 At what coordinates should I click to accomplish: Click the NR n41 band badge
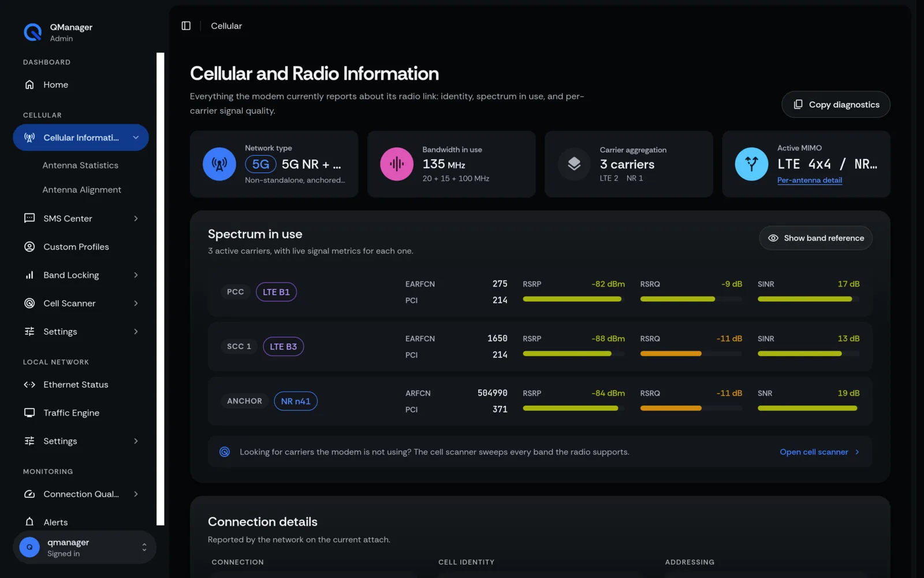pyautogui.click(x=296, y=401)
